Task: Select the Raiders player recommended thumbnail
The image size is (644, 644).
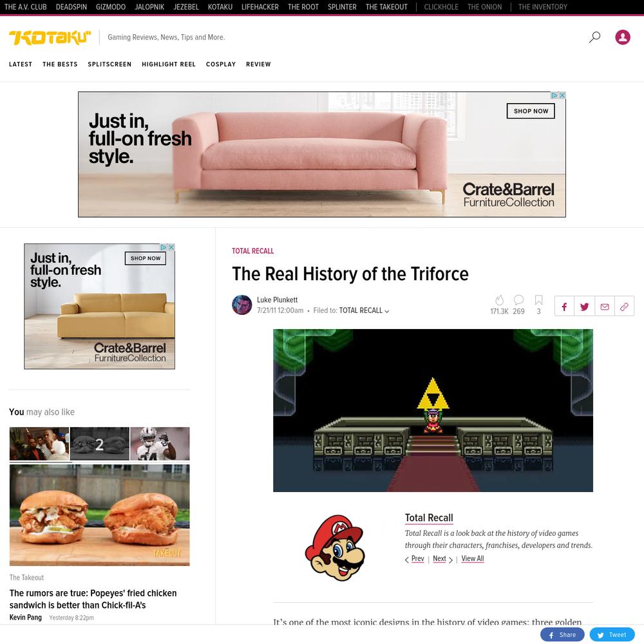Action: 160,444
